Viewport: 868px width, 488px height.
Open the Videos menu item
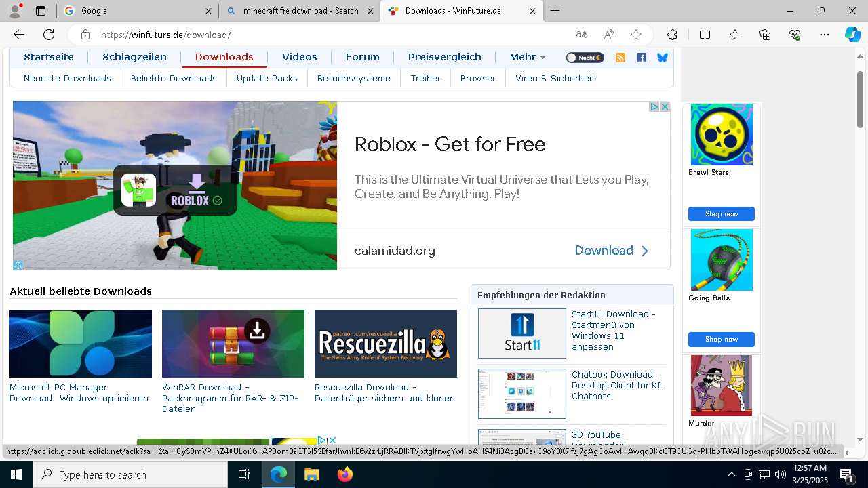[x=300, y=57]
